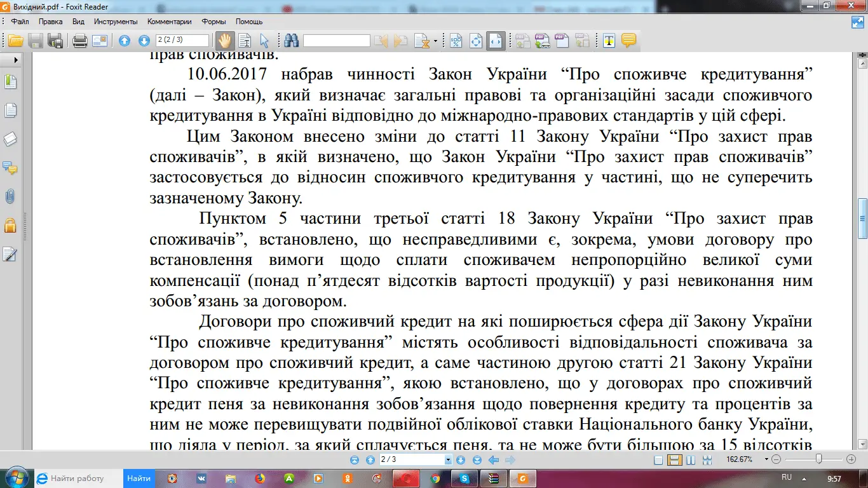Toggle Facing pages view mode
The image size is (868, 488).
[691, 459]
